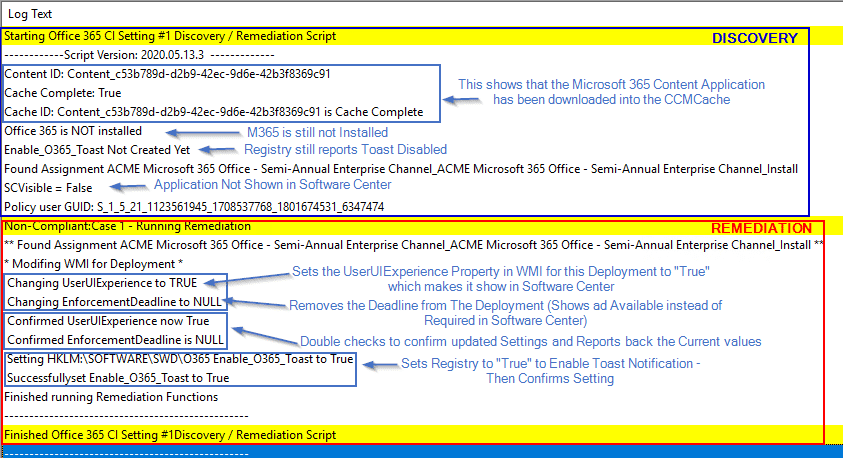The height and width of the screenshot is (458, 843).
Task: Select Finished running Remediation Functions line
Action: coord(110,397)
